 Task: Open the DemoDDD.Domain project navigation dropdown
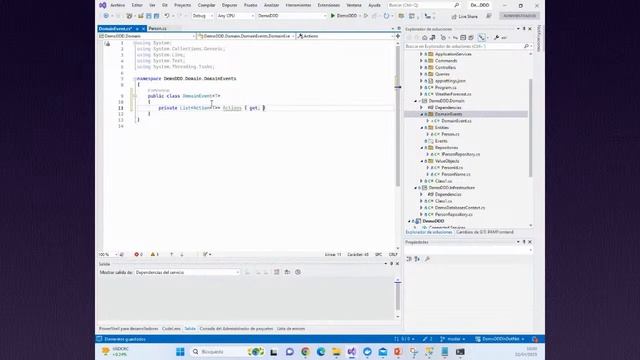click(x=147, y=36)
